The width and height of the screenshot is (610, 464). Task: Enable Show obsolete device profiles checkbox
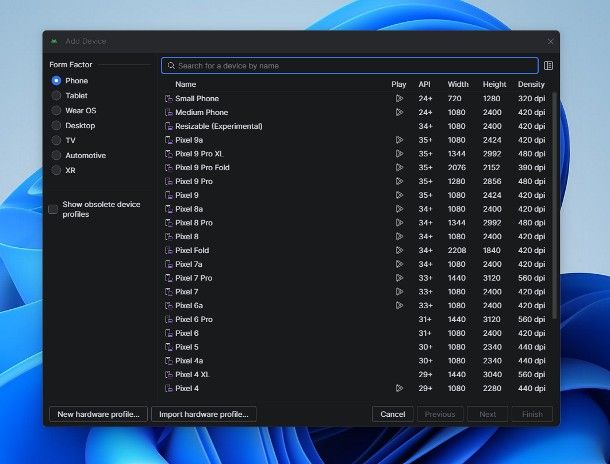pyautogui.click(x=53, y=209)
